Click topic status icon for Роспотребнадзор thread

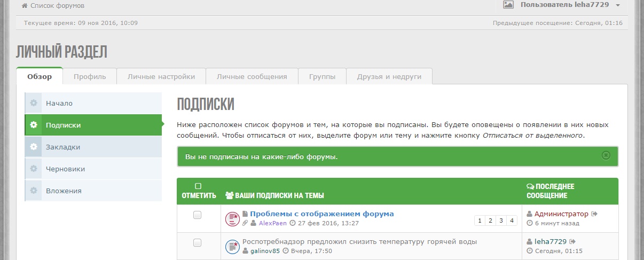232,246
